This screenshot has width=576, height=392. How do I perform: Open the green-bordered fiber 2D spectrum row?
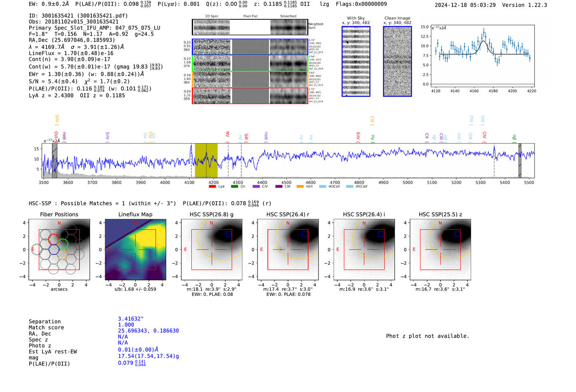tap(250, 63)
